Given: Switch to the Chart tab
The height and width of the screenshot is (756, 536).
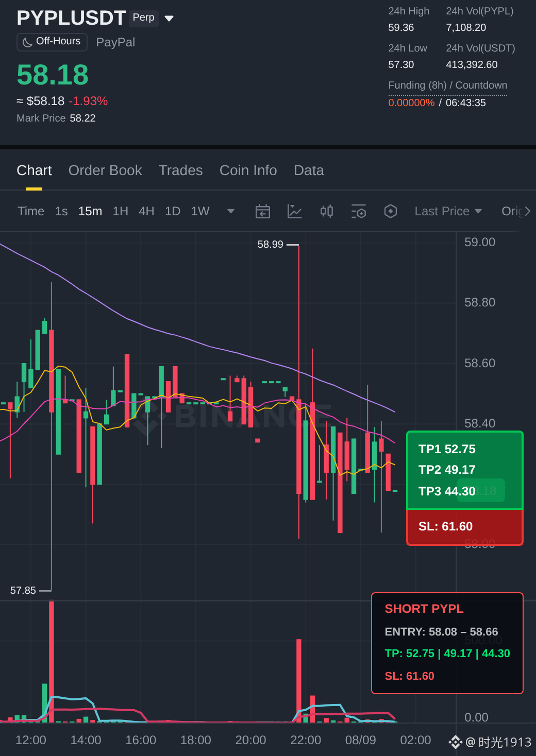Looking at the screenshot, I should 34,170.
